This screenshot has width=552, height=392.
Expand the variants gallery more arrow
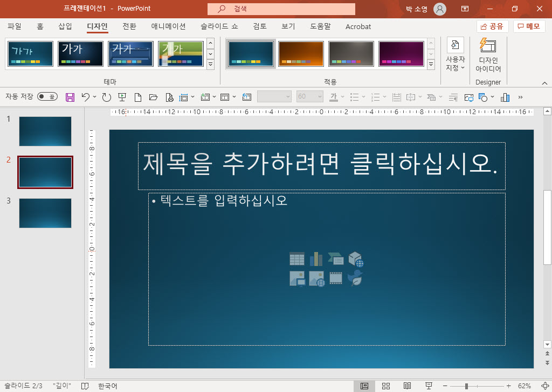pos(431,64)
